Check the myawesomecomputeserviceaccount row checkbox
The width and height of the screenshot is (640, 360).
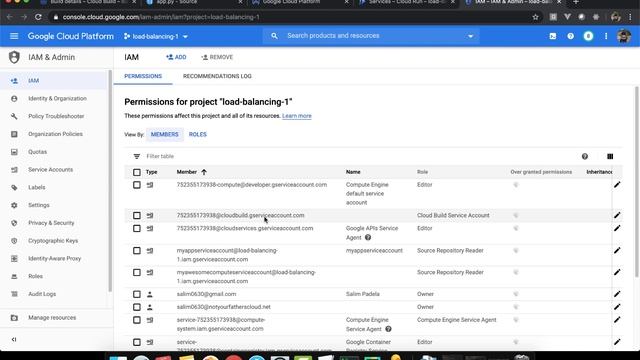137,272
